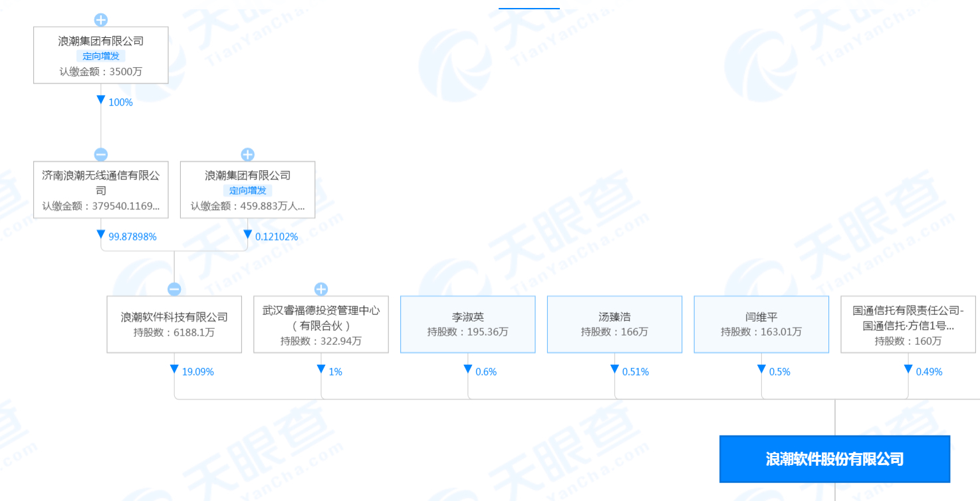Screen dimensions: 980x501
Task: Click the arrow beside 0.51%
Action: [615, 369]
